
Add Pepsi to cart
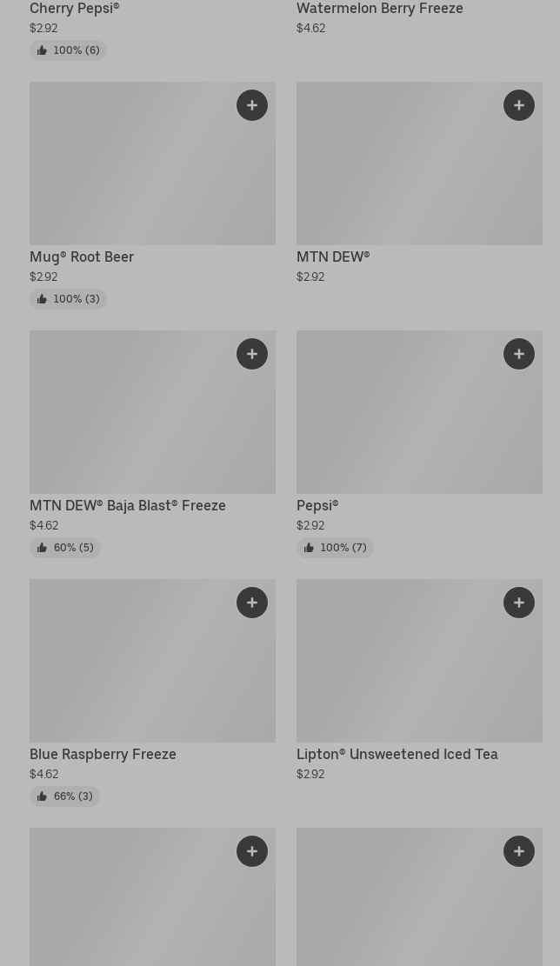pos(519,354)
